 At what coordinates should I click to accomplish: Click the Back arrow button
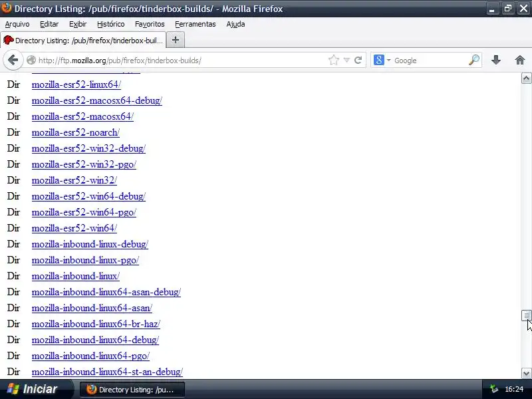pos(13,61)
